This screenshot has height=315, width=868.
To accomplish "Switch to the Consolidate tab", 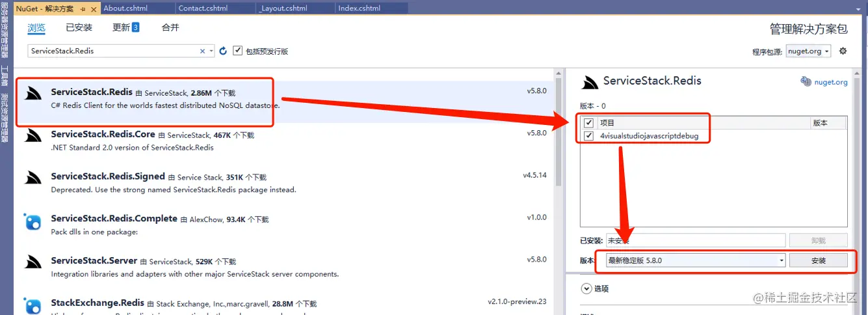I will 170,27.
